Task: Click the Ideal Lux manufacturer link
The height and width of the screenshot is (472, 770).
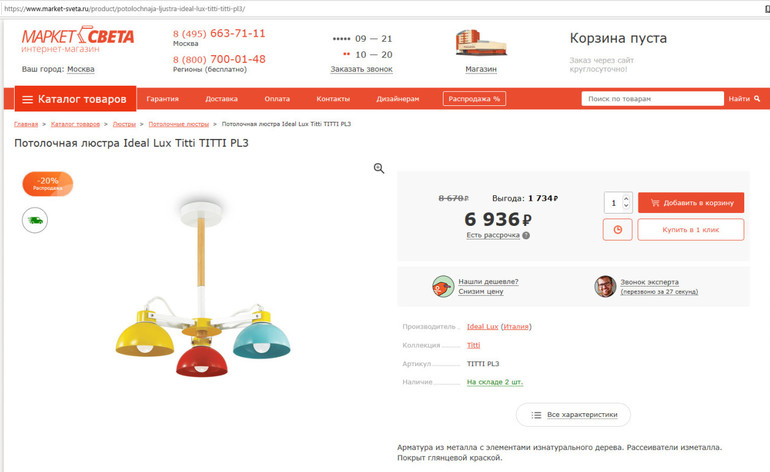Action: click(482, 327)
